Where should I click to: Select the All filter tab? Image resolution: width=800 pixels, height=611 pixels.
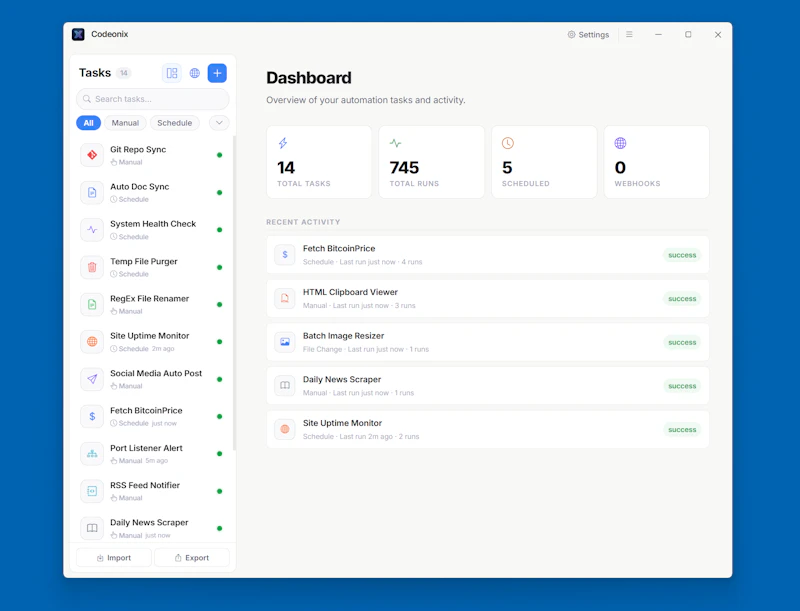(88, 123)
